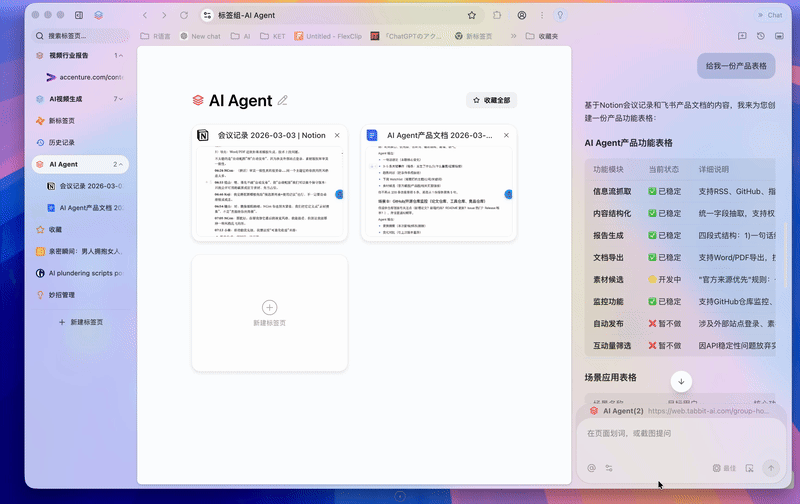Close the 会议记录 Notion tab card
Viewport: 800px width, 504px height.
click(337, 135)
